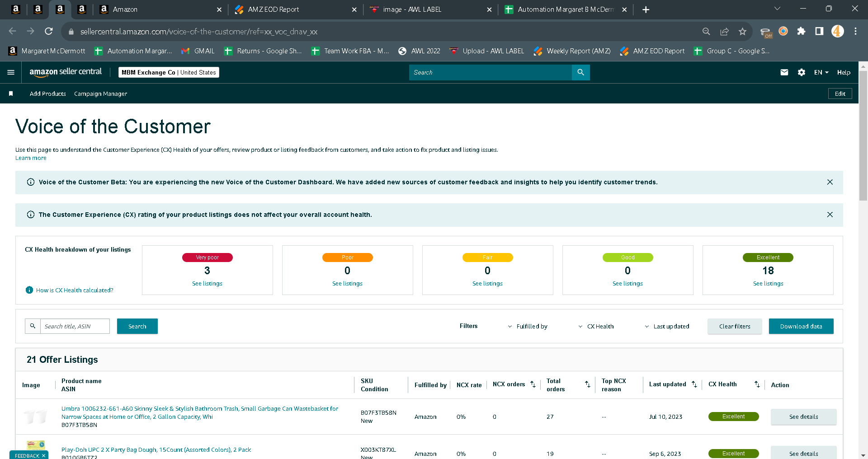Switch to the image - AWL LABEL tab
The height and width of the screenshot is (459, 868).
(x=429, y=9)
